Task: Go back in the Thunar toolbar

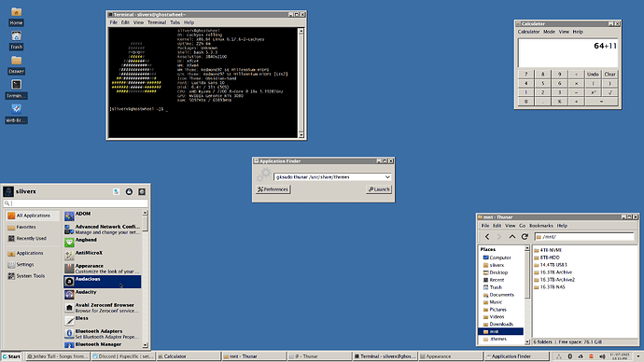Action: click(x=487, y=236)
